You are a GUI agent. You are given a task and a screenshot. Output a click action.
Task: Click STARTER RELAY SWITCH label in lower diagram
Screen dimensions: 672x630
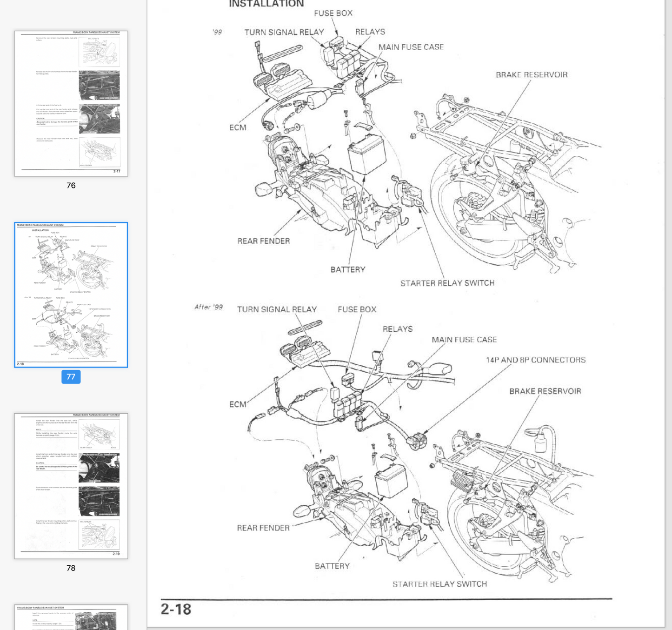439,584
